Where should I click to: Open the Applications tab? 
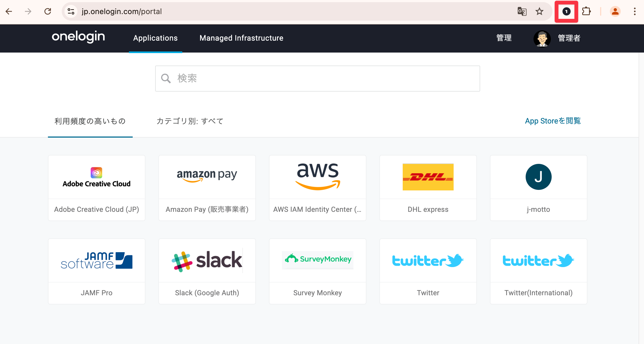pos(155,38)
